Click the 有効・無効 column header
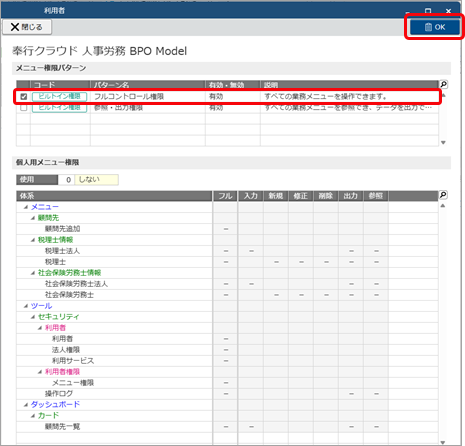Viewport: 465px width, 446px height. pos(233,85)
